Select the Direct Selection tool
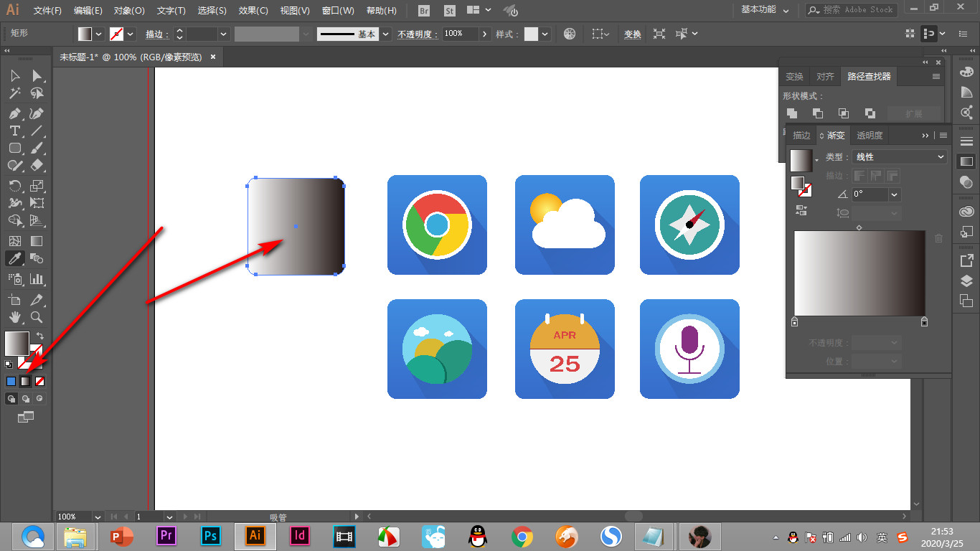980x551 pixels. click(37, 75)
